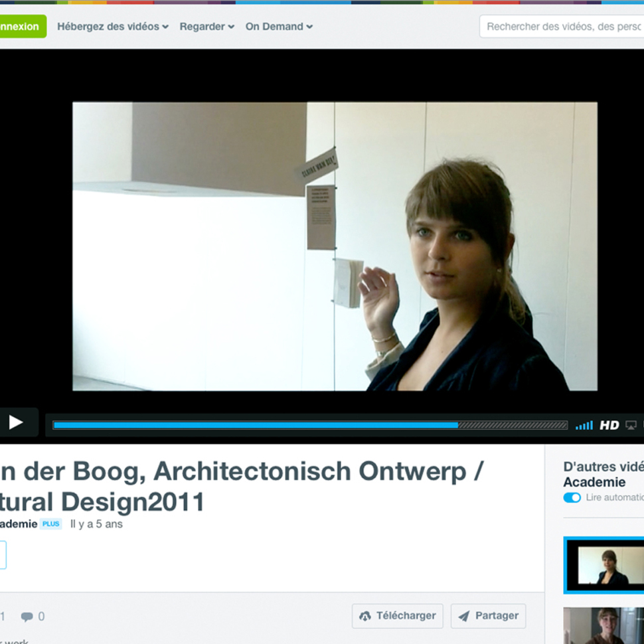
Task: Click the green Connexion button
Action: 20,27
